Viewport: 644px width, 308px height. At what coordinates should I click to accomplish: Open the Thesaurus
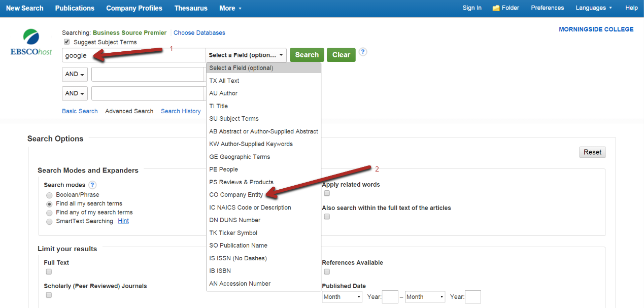coord(191,8)
